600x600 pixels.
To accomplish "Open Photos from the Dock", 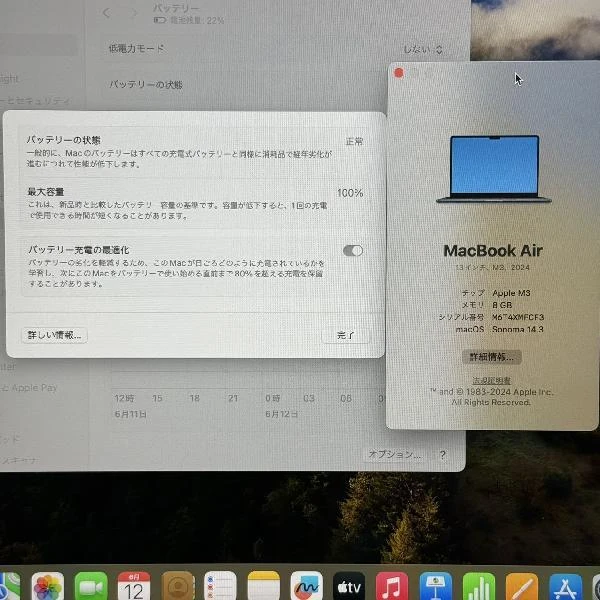I will point(47,586).
